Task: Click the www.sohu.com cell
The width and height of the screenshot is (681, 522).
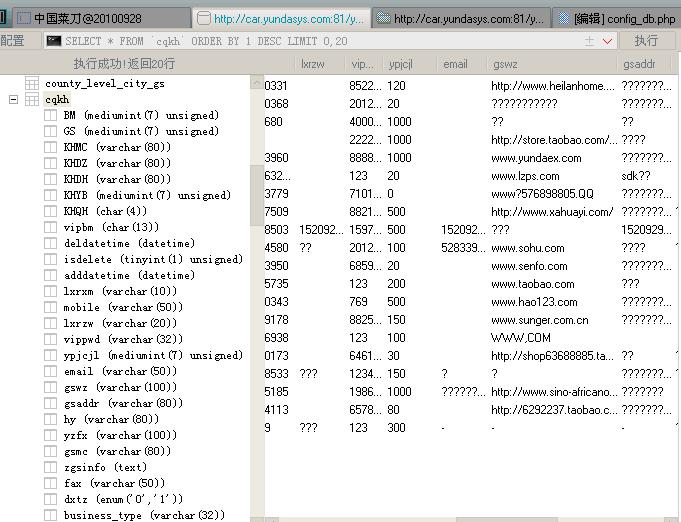Action: (x=528, y=248)
